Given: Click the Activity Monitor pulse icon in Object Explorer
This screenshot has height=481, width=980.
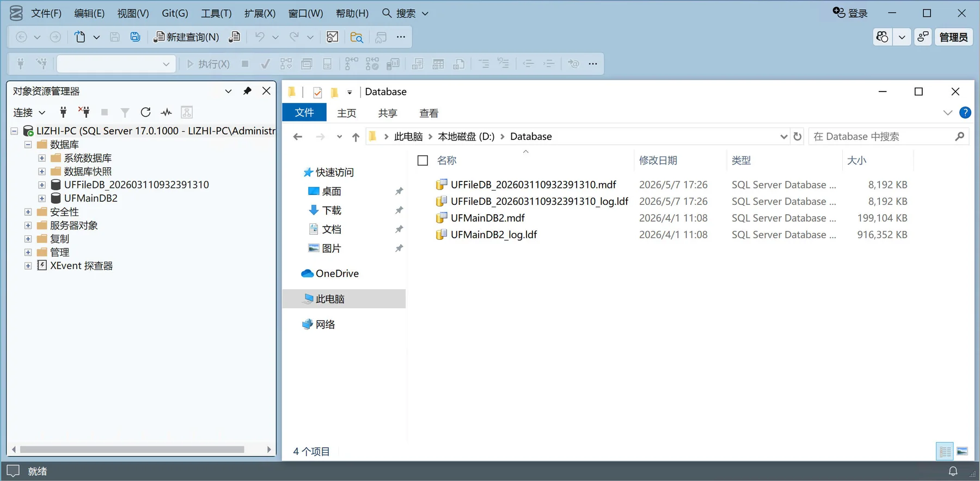Looking at the screenshot, I should [x=166, y=112].
